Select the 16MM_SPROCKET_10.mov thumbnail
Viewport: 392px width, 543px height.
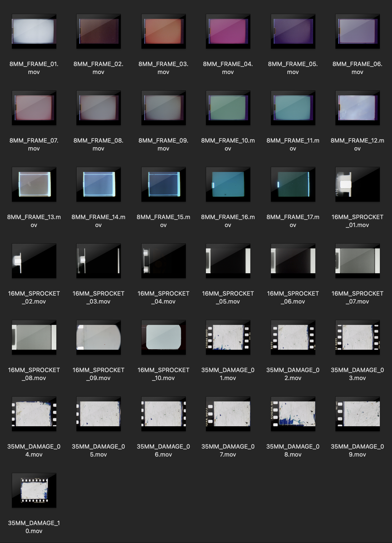pyautogui.click(x=163, y=337)
